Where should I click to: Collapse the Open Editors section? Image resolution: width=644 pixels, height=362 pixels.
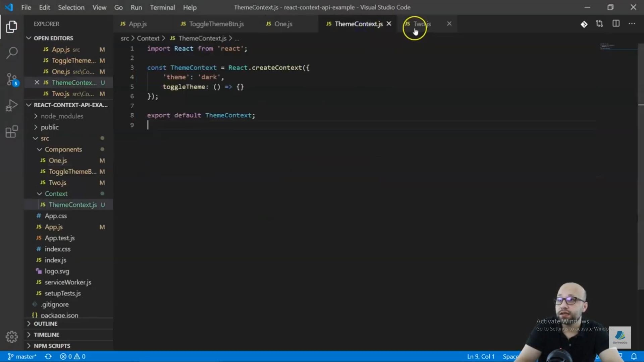(53, 38)
